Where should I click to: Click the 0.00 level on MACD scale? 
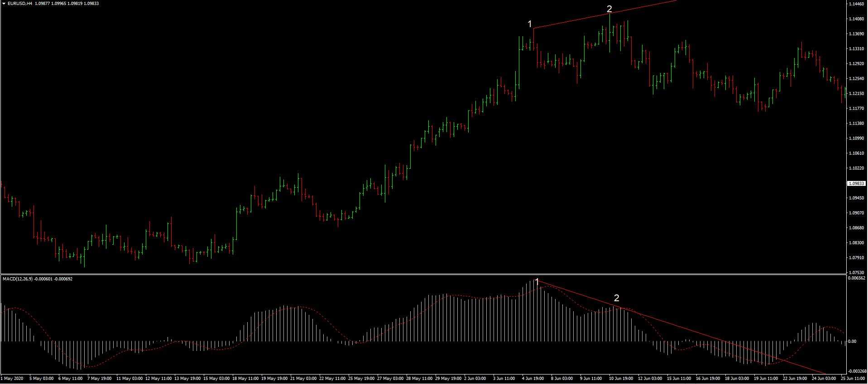click(x=852, y=341)
